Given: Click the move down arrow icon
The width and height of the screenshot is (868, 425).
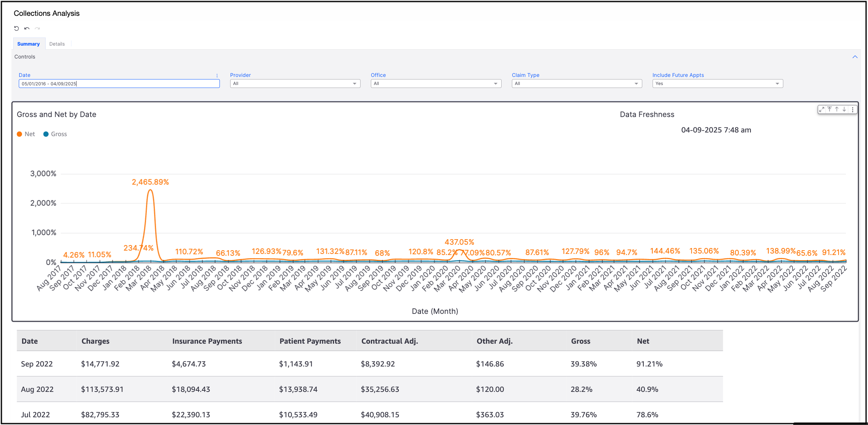Looking at the screenshot, I should pyautogui.click(x=844, y=109).
